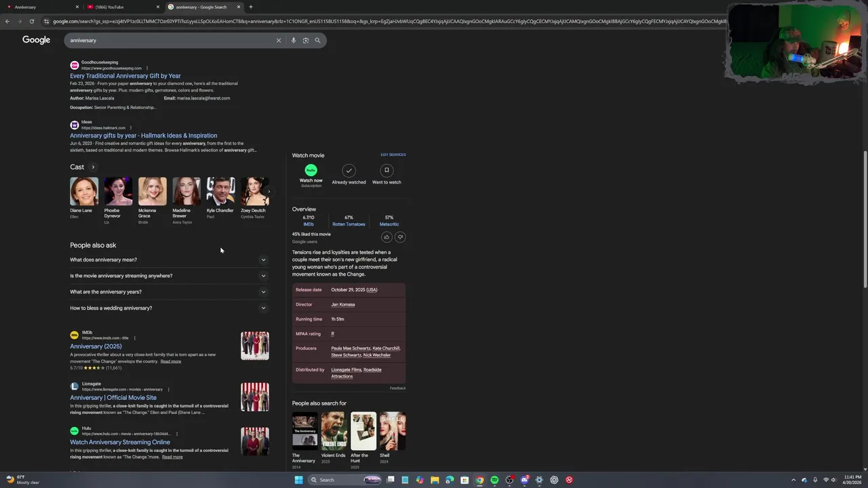Click the Google logo
This screenshot has height=488, width=868.
pos(36,40)
